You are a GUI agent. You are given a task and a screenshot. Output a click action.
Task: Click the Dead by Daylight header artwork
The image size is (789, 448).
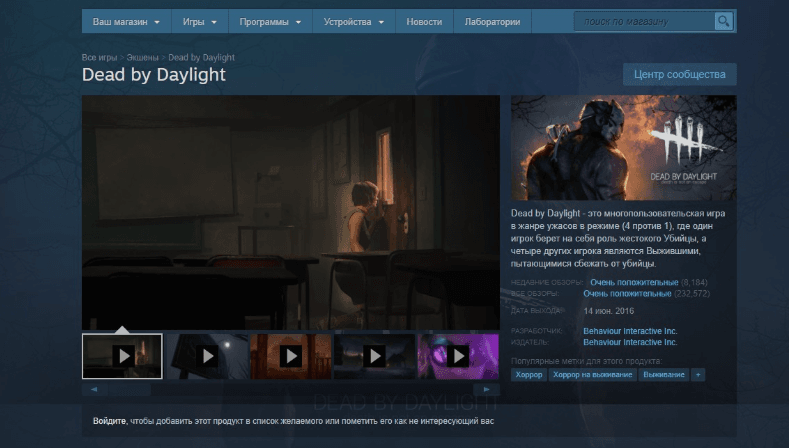coord(623,148)
